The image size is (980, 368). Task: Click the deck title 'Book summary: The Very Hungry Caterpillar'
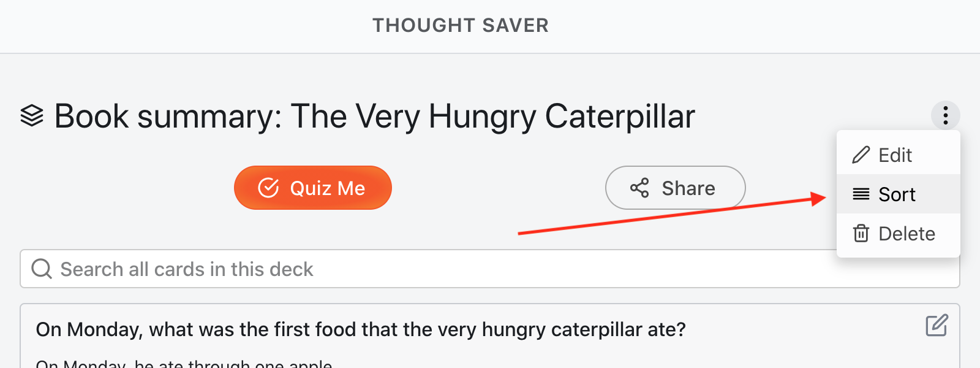pos(374,116)
